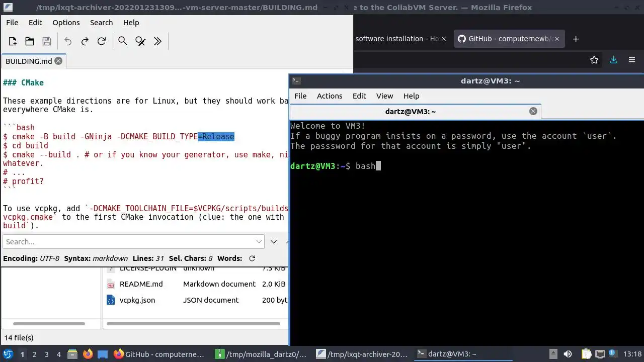Screen dimensions: 644x362
Task: Click the volume speaker tray icon
Action: coord(568,354)
